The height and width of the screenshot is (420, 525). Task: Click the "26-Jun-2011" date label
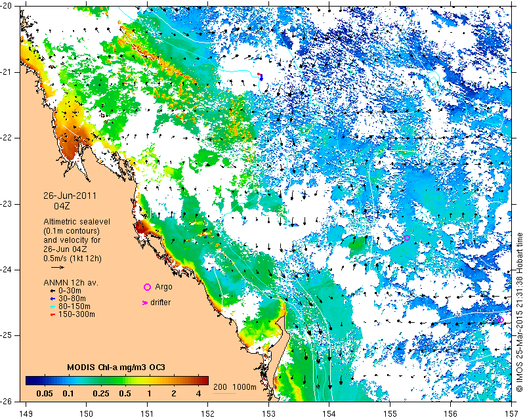click(x=70, y=196)
